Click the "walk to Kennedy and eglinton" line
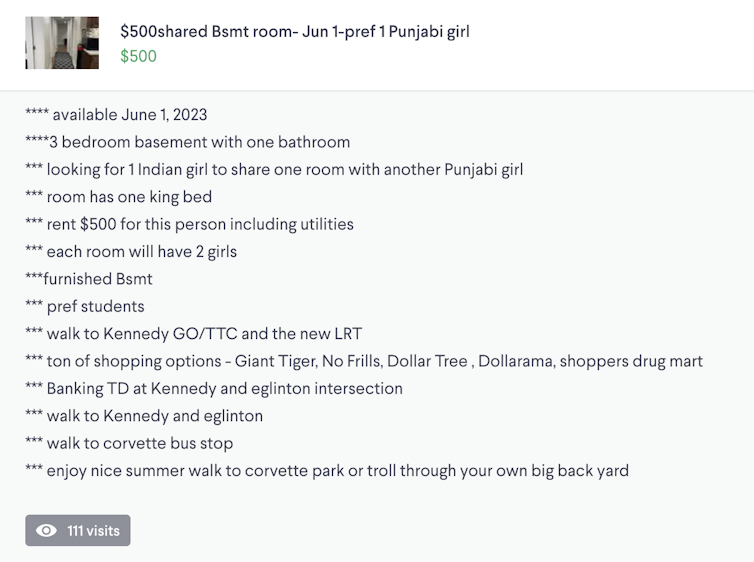 144,415
